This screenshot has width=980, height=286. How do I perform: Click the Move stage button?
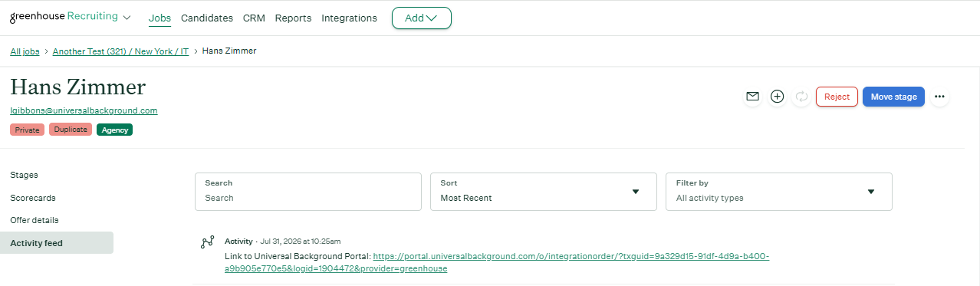pyautogui.click(x=893, y=97)
